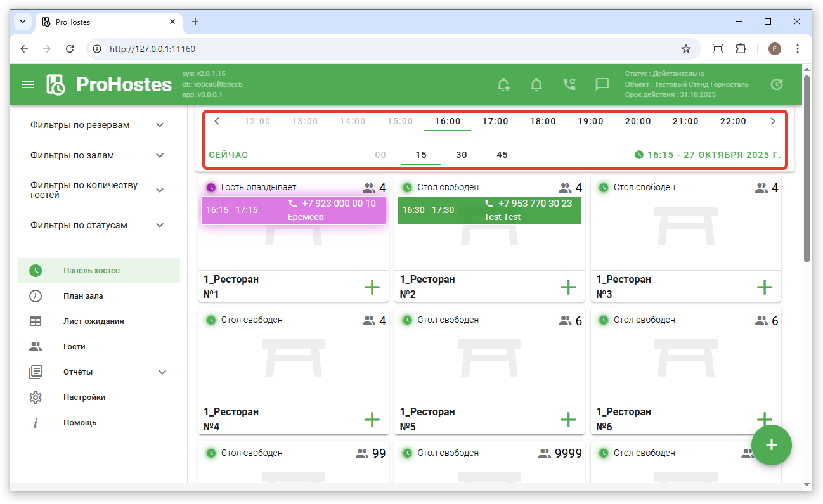The width and height of the screenshot is (823, 504).
Task: Click the floating green plus button
Action: [x=771, y=445]
